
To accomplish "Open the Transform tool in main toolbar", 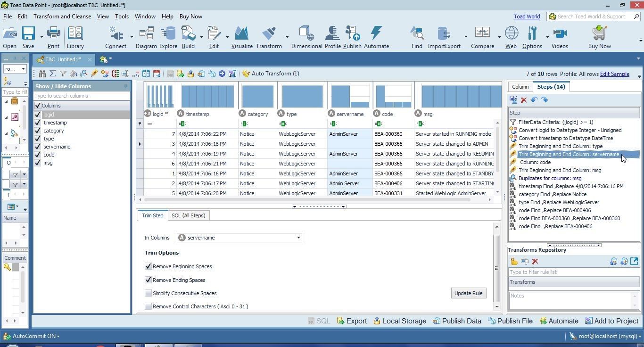I will pos(269,38).
